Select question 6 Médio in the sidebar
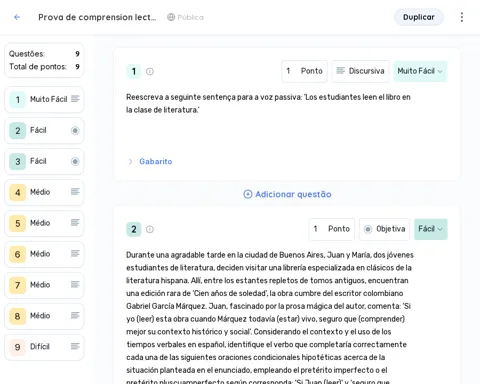This screenshot has width=480, height=384. [44, 254]
